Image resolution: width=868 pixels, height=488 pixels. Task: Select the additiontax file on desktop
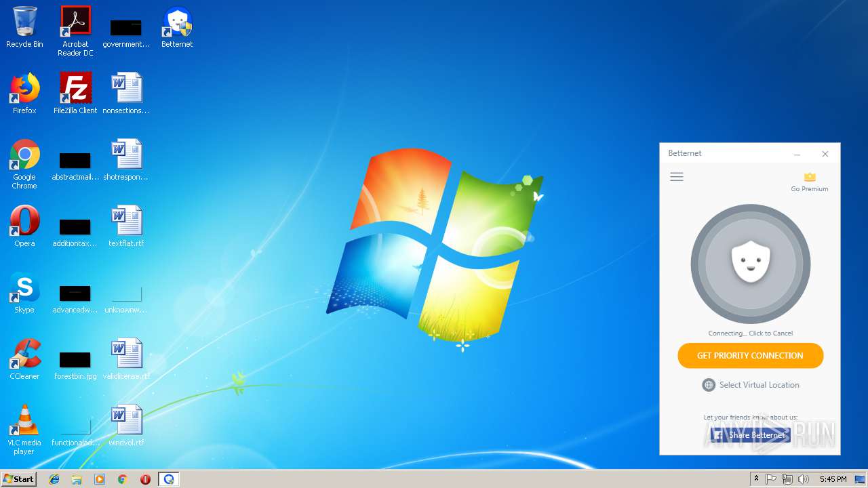[x=75, y=232]
